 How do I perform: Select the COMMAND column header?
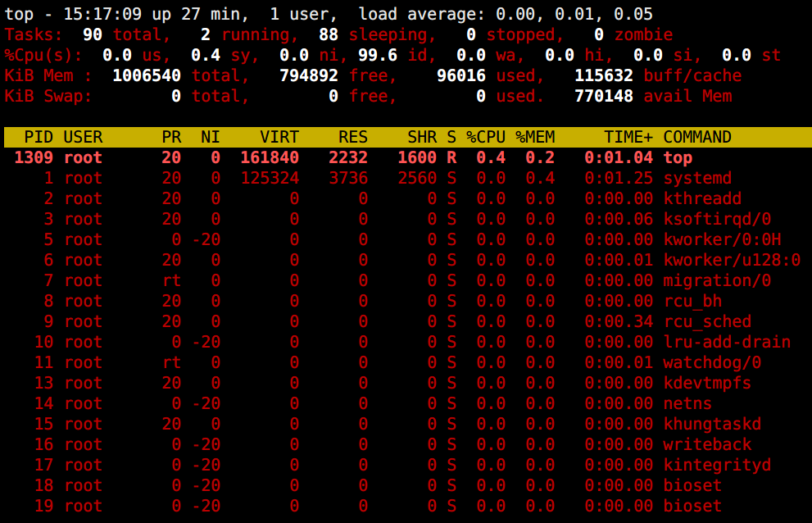[x=697, y=137]
